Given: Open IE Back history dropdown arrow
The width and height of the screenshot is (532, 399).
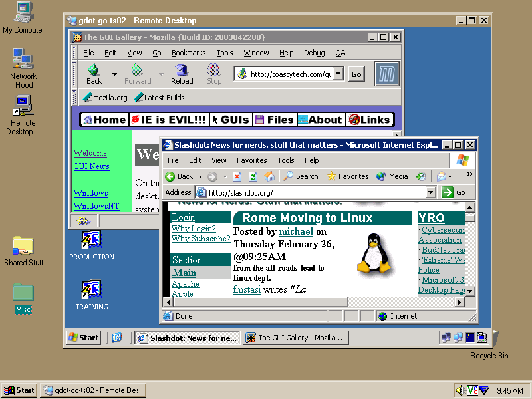Looking at the screenshot, I should tap(201, 176).
